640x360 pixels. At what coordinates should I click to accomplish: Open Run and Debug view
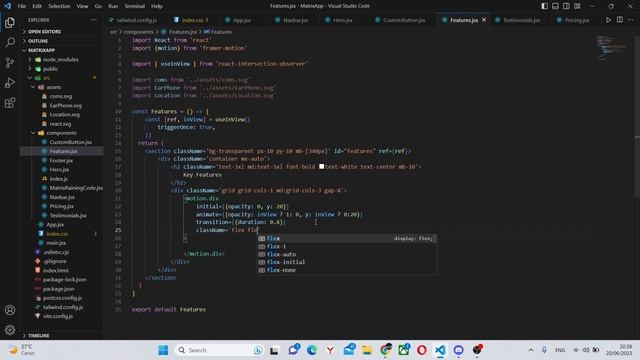10,82
